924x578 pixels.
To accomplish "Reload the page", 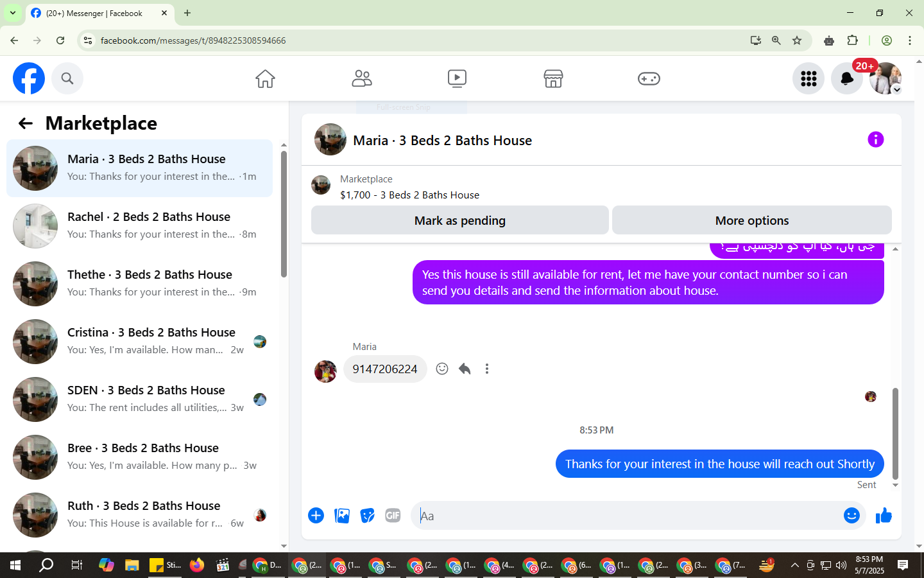I will coord(60,40).
